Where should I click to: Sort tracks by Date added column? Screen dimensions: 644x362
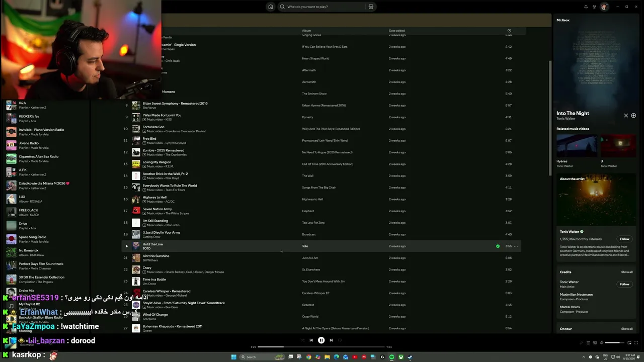tap(396, 31)
